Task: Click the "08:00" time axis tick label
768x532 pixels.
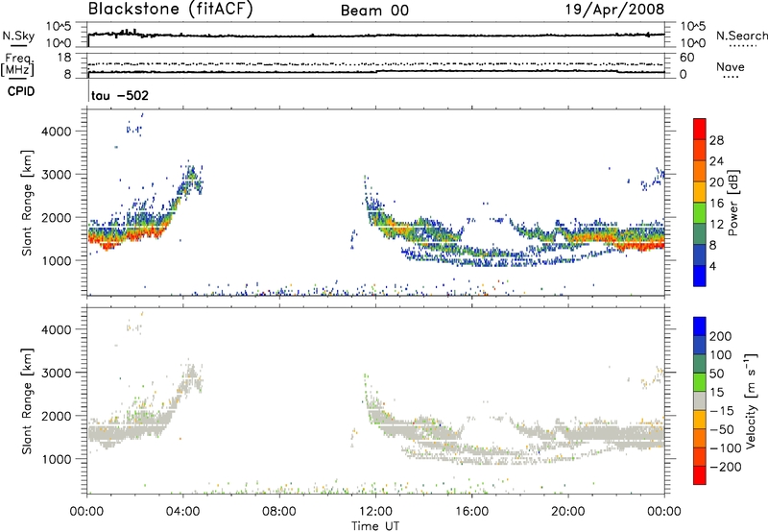Action: 279,512
